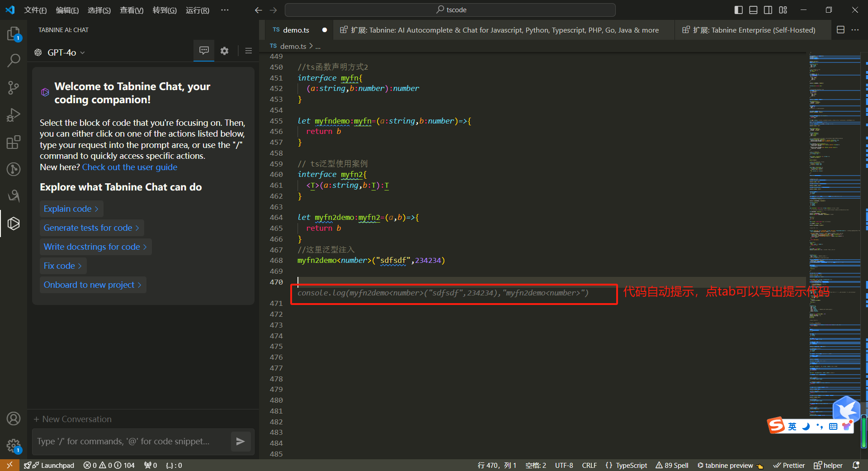Open the 编辑(E) menu
The height and width of the screenshot is (471, 868).
[x=67, y=10]
